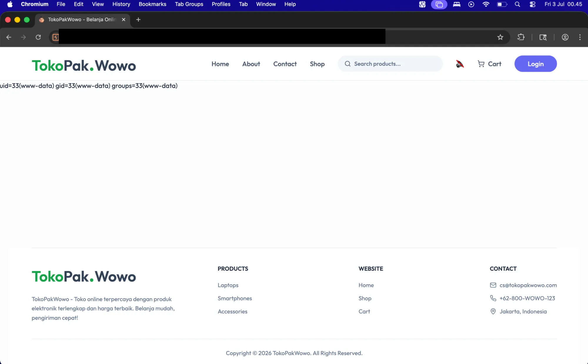Open the Tab Groups menu
This screenshot has height=364, width=588.
(x=189, y=4)
